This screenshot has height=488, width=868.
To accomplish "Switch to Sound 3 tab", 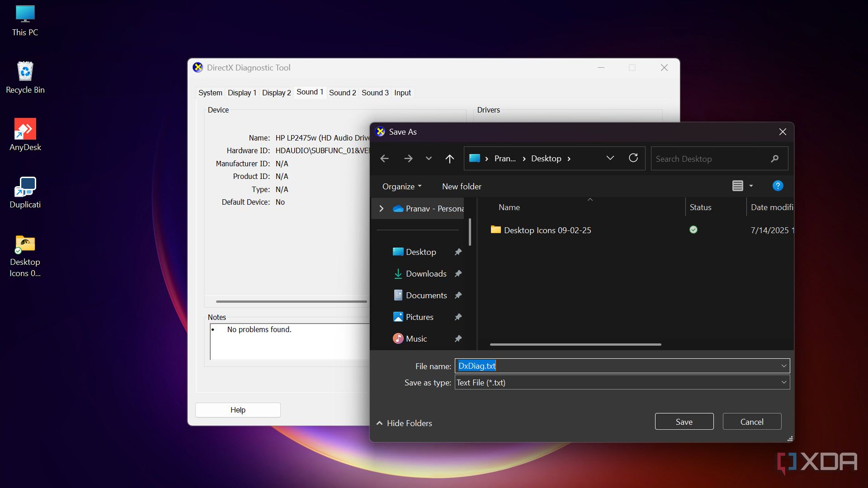I will point(375,93).
